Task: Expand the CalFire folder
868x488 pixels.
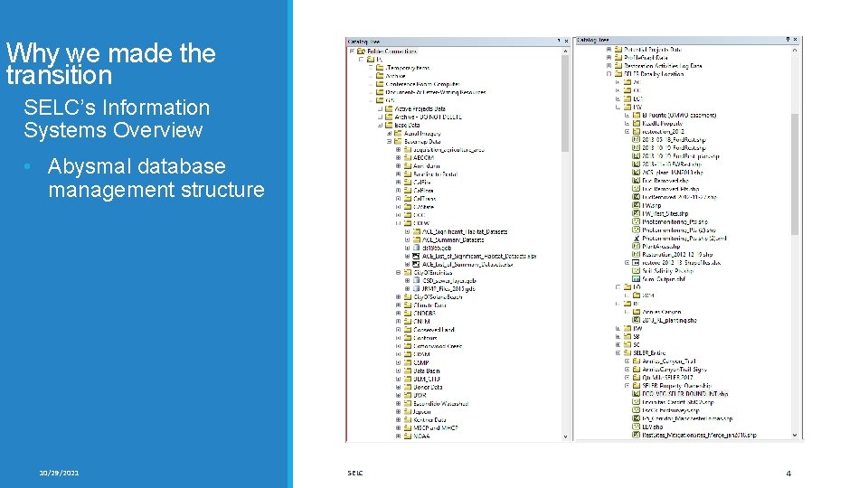Action: 398,182
